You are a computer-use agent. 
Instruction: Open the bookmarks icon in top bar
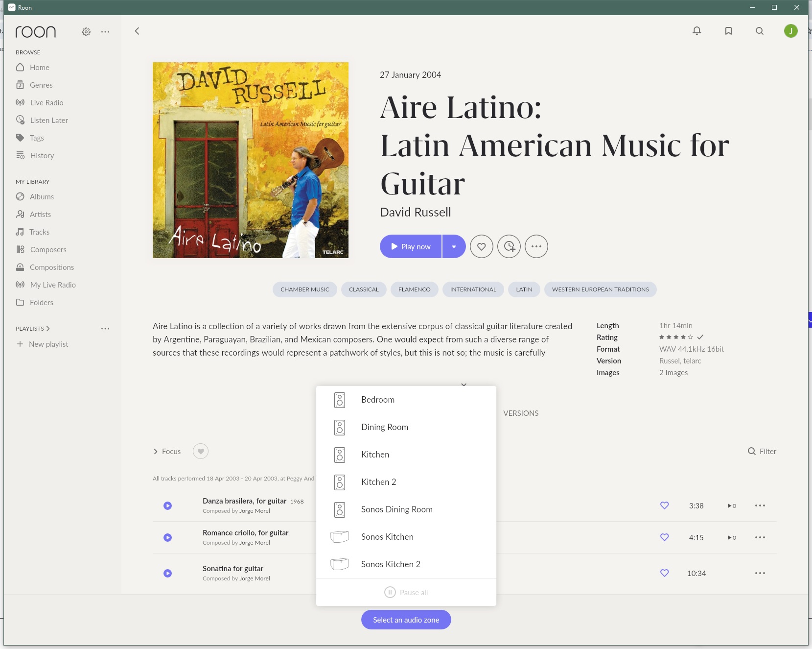point(728,31)
